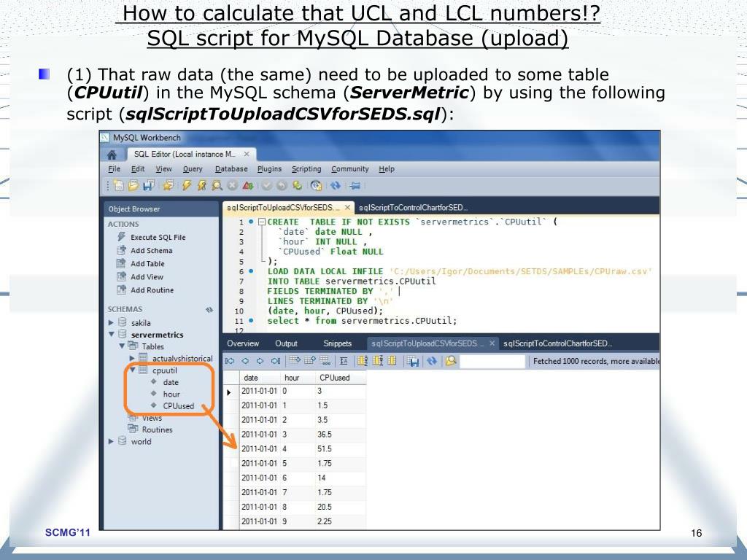This screenshot has width=747, height=560.
Task: Click the grid icon with three dots
Action: tap(325, 360)
